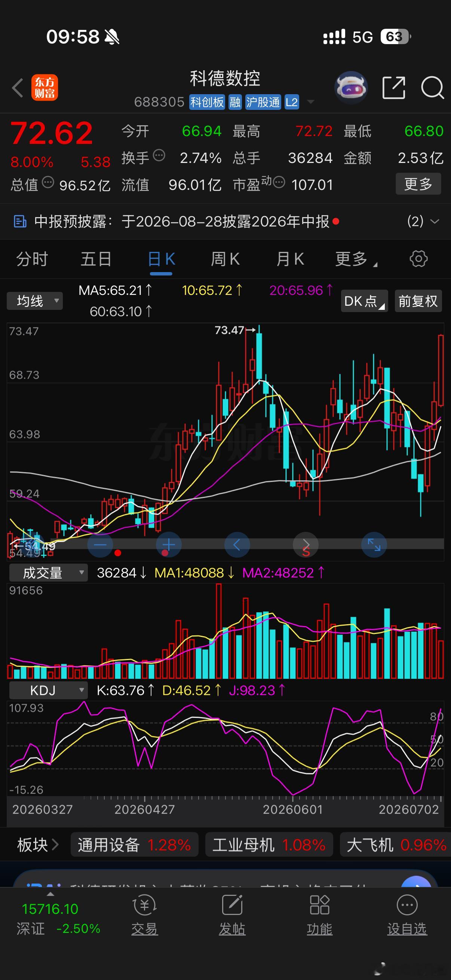
Task: Tap info icon next to 市盈
Action: [279, 182]
